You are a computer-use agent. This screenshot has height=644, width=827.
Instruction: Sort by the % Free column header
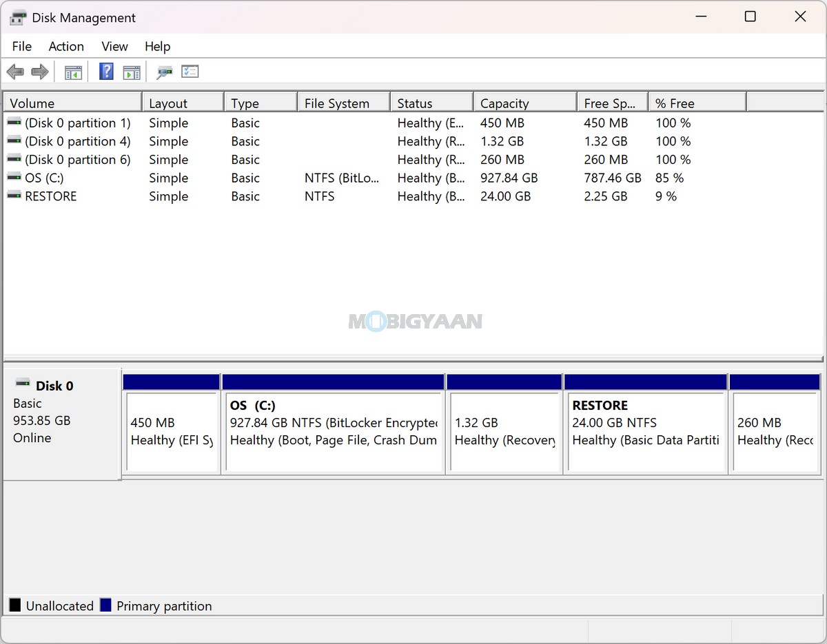(x=697, y=103)
